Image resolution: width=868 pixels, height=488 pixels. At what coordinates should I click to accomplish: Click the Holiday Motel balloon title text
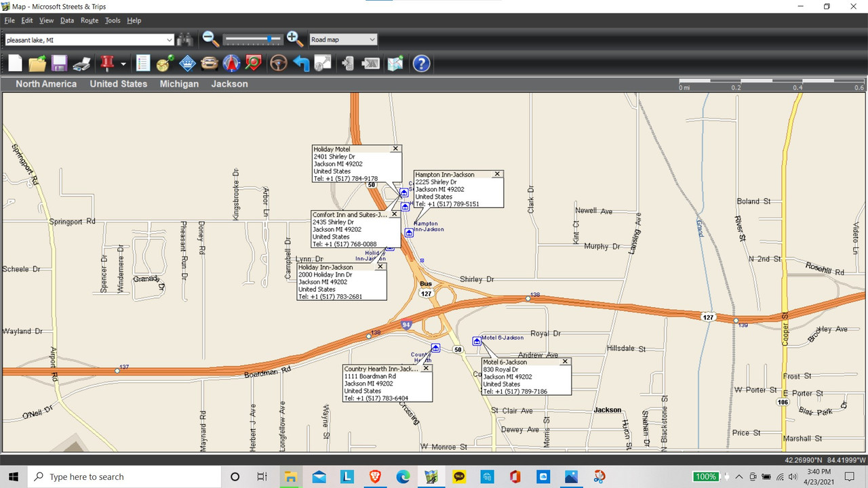point(332,149)
